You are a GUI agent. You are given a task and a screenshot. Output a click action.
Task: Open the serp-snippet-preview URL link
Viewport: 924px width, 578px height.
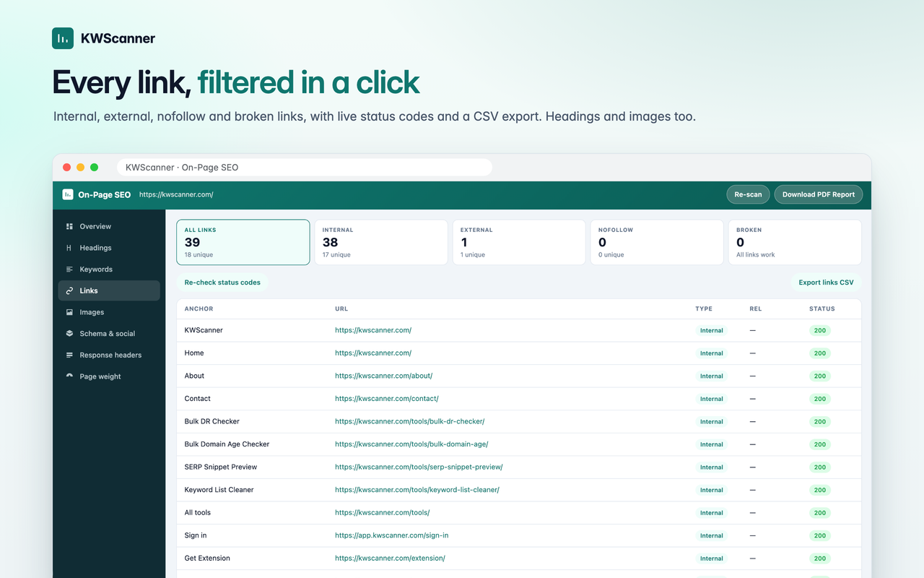coord(419,467)
